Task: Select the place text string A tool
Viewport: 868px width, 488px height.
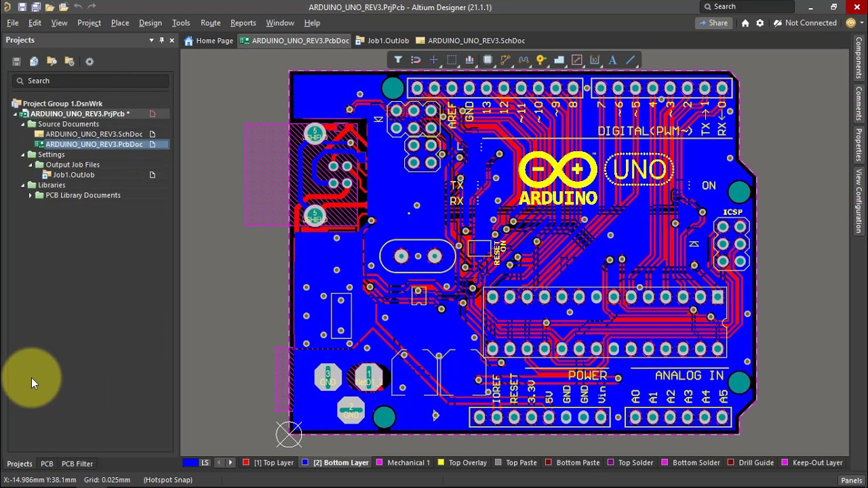Action: 612,60
